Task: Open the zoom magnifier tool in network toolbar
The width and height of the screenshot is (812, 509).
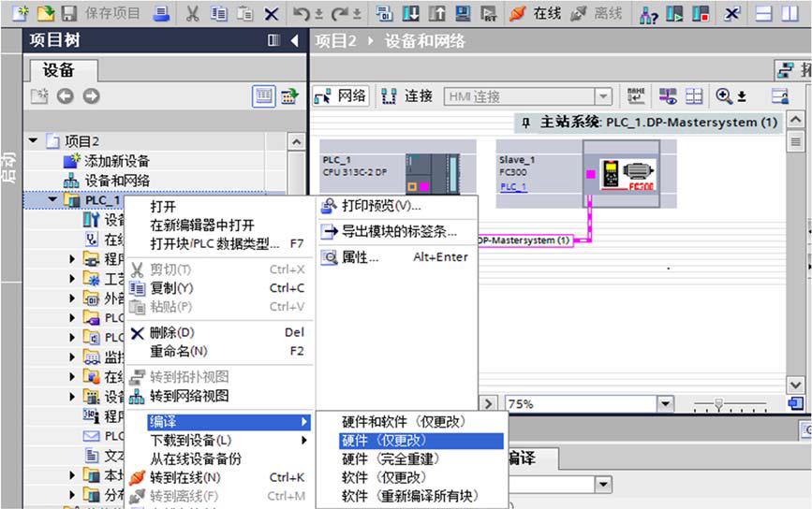Action: [x=724, y=96]
